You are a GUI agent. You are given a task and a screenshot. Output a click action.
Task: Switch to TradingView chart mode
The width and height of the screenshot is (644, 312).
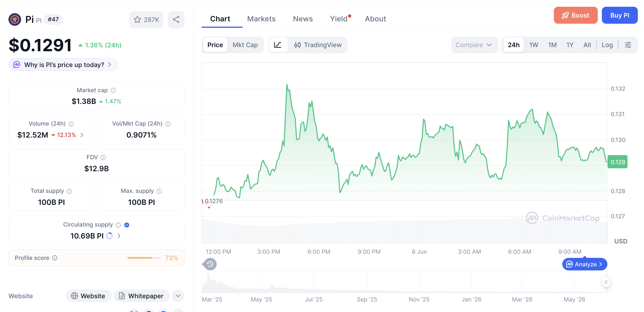click(x=318, y=45)
